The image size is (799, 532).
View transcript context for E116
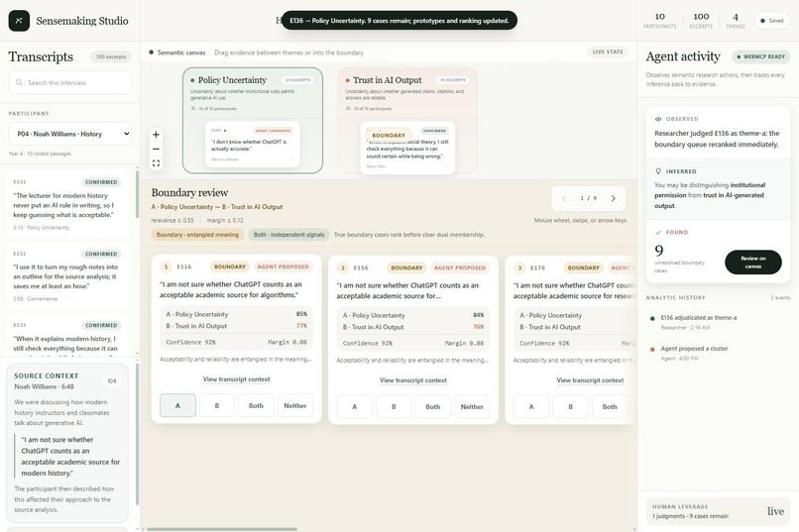point(237,379)
